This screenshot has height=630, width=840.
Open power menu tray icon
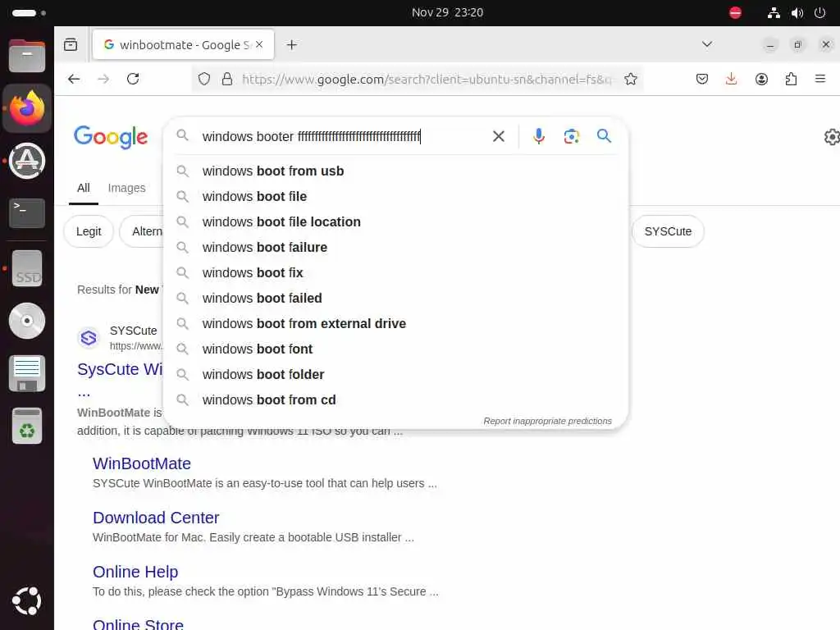click(819, 13)
